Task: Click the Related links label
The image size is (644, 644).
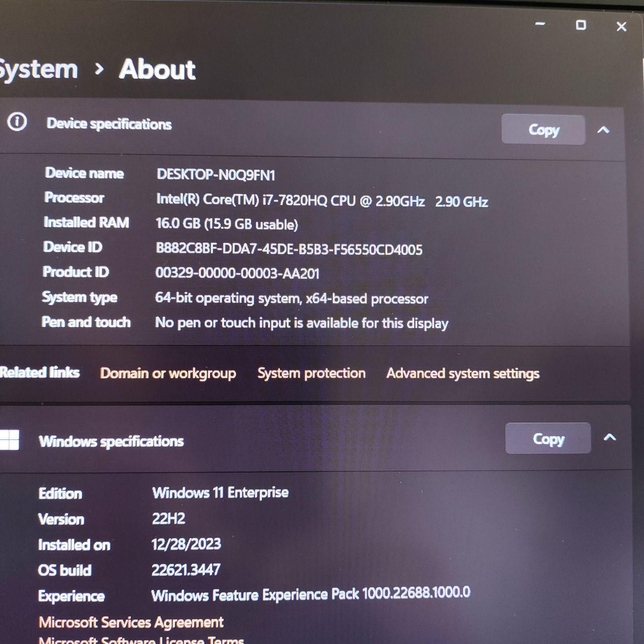Action: tap(39, 372)
